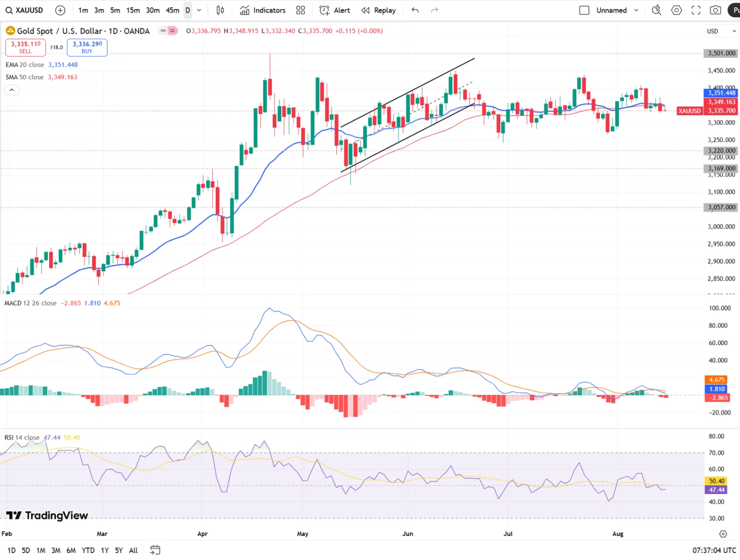
Task: Expand the interval dropdown next to D
Action: coord(198,10)
